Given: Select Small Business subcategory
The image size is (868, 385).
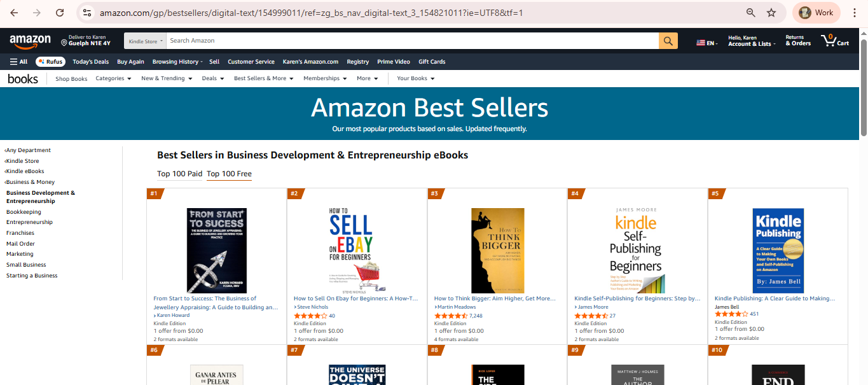Looking at the screenshot, I should coord(26,265).
